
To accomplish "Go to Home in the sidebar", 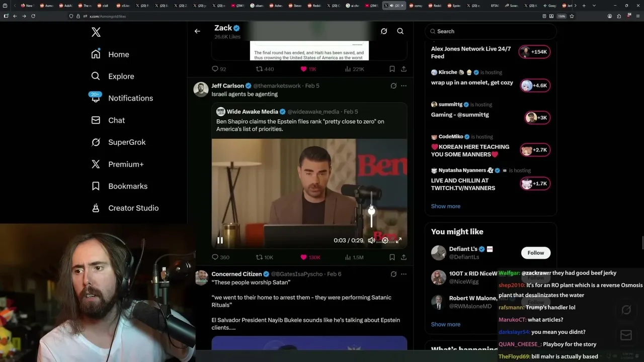I will pyautogui.click(x=110, y=54).
